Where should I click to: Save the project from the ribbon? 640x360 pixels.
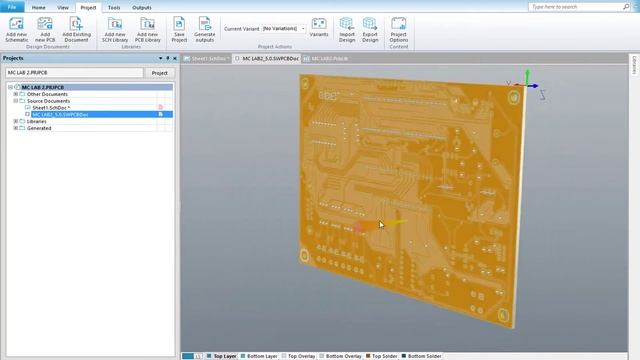(179, 29)
